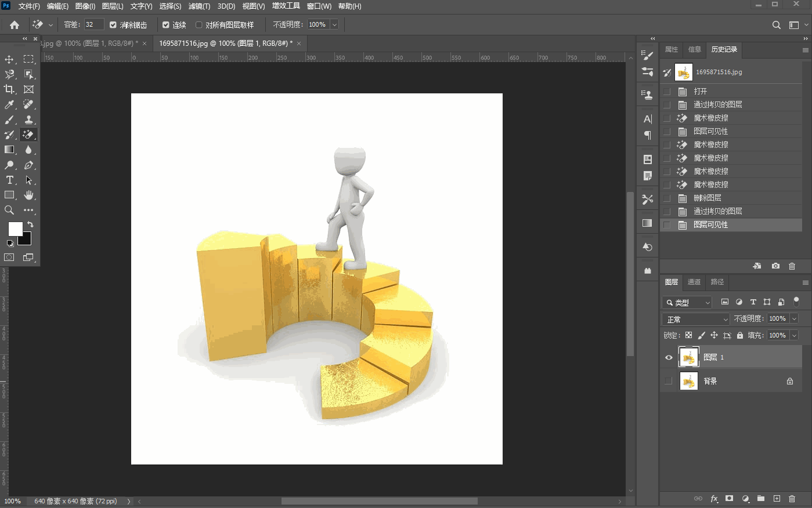
Task: Pick the Zoom tool
Action: pos(9,210)
